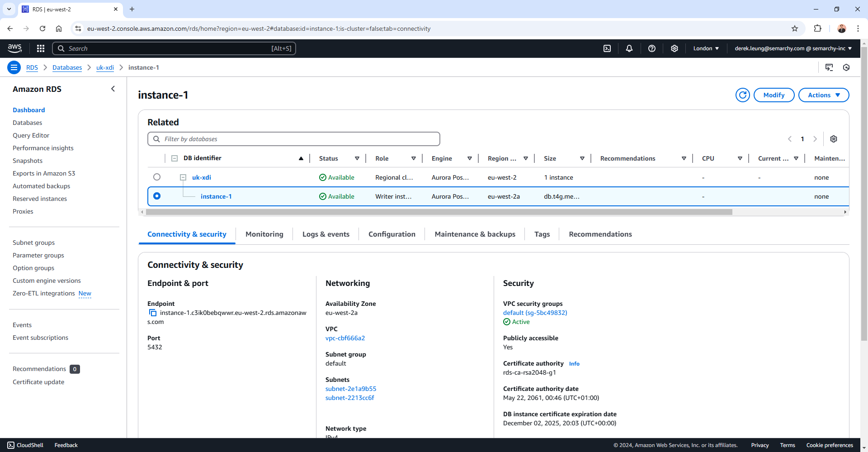The image size is (868, 452).
Task: Go to next page of Related table
Action: click(815, 139)
